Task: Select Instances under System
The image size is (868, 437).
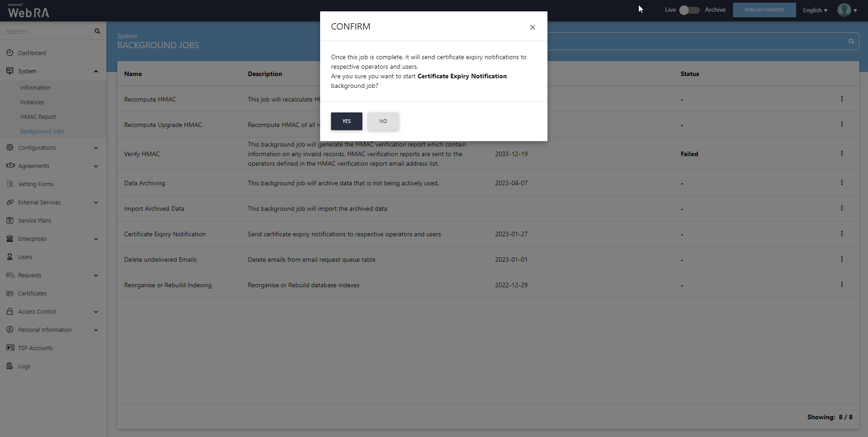Action: pos(32,102)
